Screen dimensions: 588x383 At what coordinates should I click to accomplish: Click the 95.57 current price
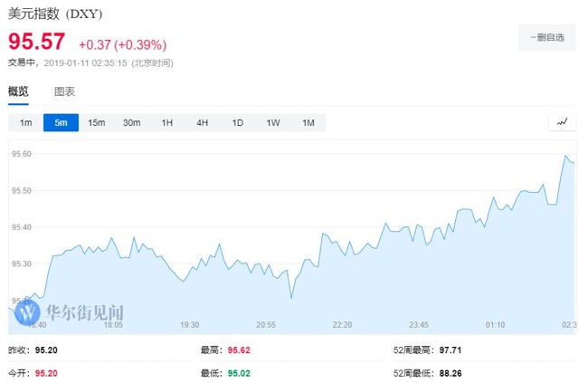[37, 42]
